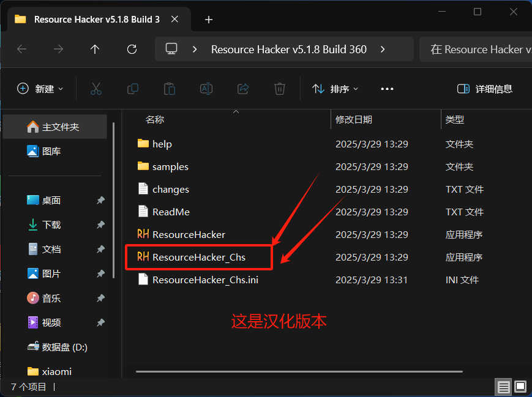Expand chevron after Resource Hacker v5.1.8 Build 360
Screen dimensions: 532x397
click(383, 50)
